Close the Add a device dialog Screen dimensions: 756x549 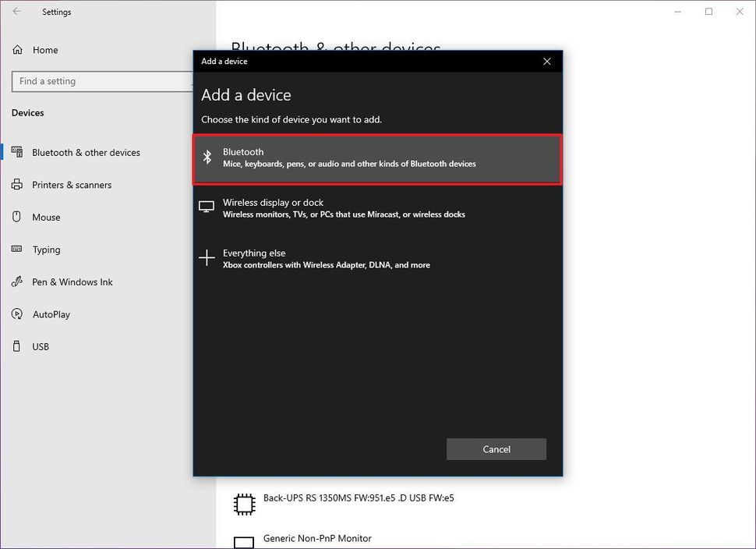(x=546, y=62)
